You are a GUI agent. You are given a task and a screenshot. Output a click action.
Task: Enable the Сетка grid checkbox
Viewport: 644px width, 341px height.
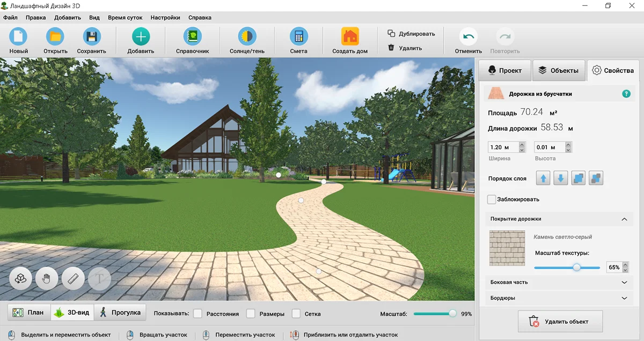point(296,314)
